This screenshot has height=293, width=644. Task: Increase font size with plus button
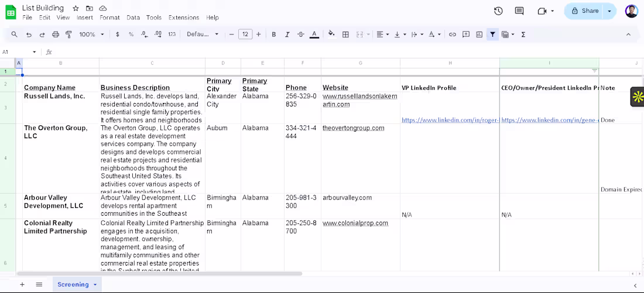[258, 35]
